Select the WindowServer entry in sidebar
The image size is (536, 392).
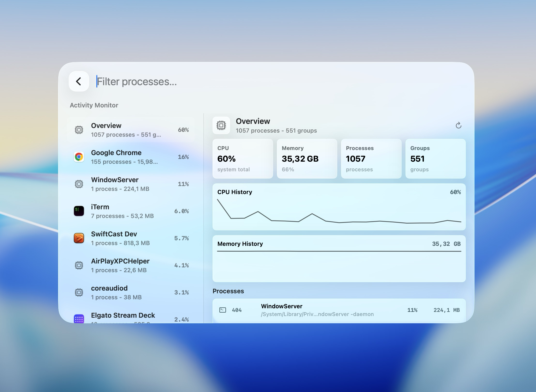[x=131, y=184]
